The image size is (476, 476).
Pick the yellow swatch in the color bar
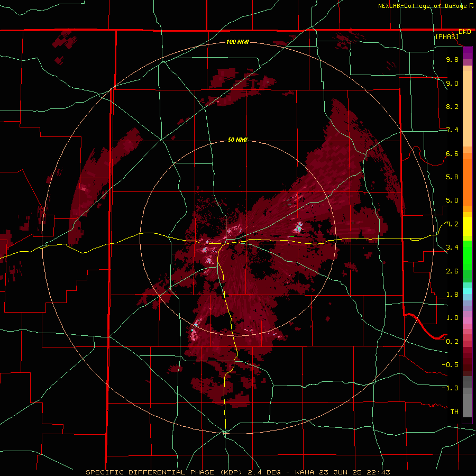pos(467,226)
